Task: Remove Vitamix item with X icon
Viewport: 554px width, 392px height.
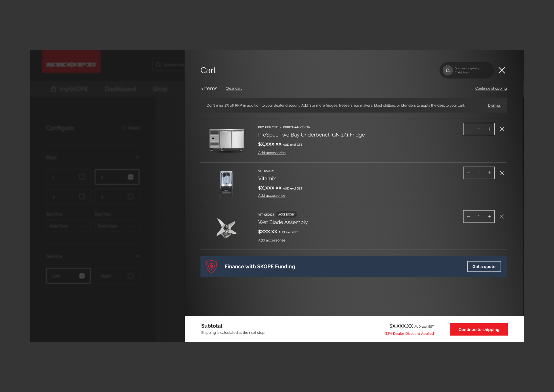Action: pos(502,173)
